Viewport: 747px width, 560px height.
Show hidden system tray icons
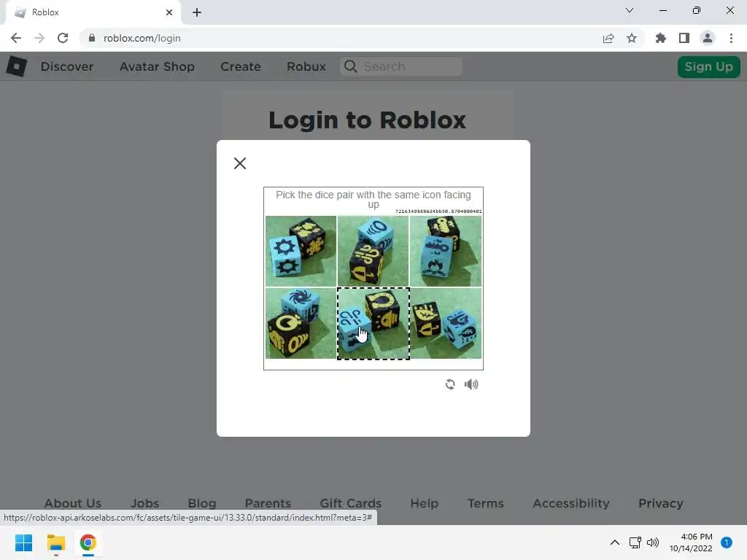coord(614,542)
